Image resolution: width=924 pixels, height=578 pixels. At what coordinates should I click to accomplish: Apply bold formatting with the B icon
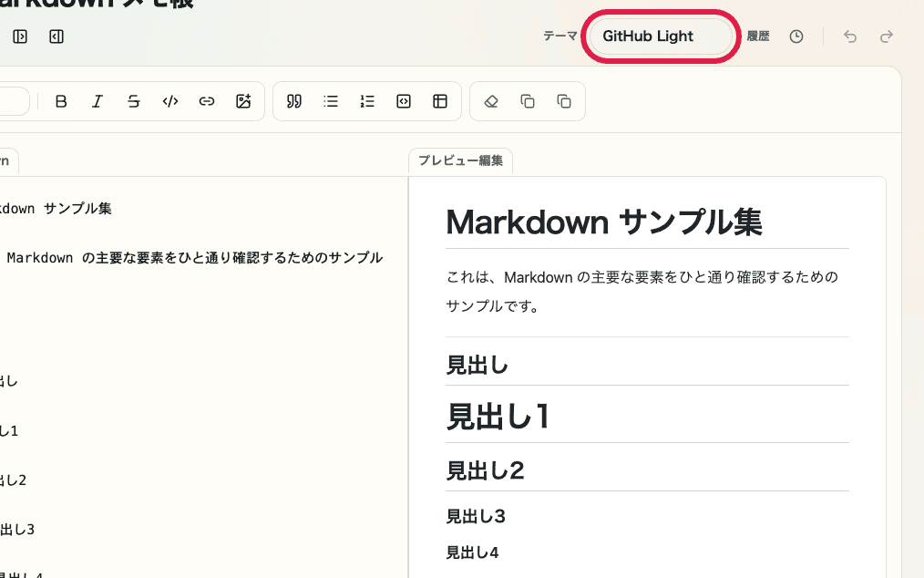(61, 101)
